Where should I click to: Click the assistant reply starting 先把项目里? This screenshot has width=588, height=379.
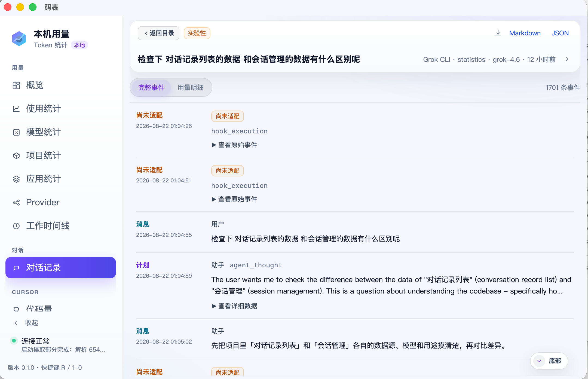click(x=359, y=346)
